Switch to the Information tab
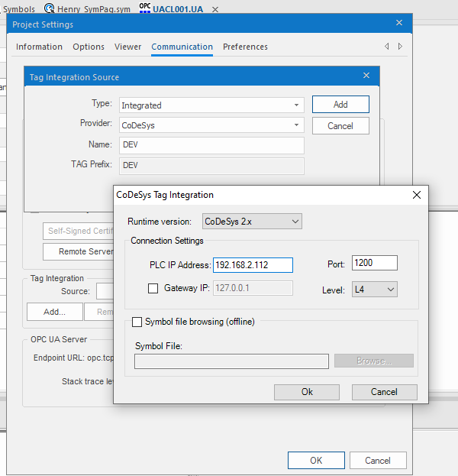Image resolution: width=458 pixels, height=476 pixels. 39,47
